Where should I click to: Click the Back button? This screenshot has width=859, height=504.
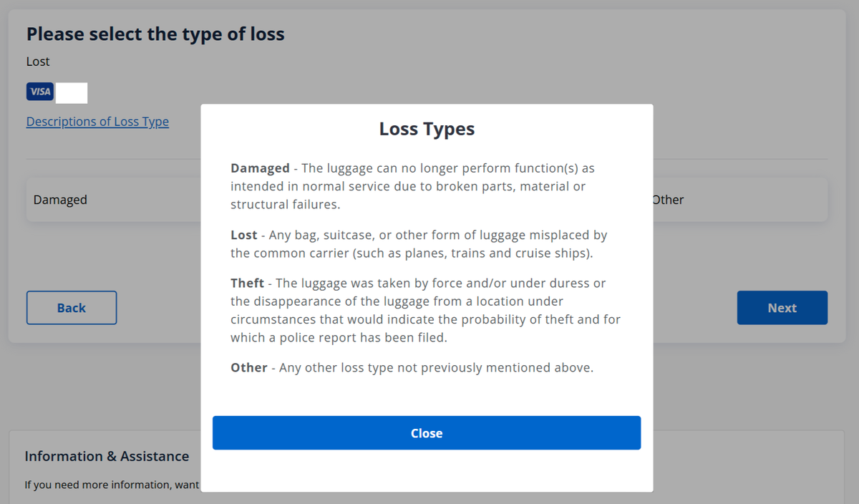coord(72,308)
